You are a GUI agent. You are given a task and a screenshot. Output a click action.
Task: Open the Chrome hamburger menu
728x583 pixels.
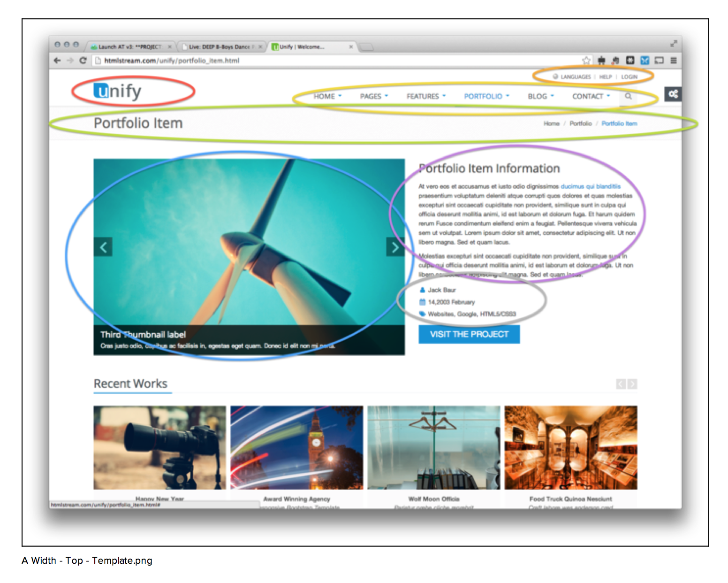(x=673, y=61)
